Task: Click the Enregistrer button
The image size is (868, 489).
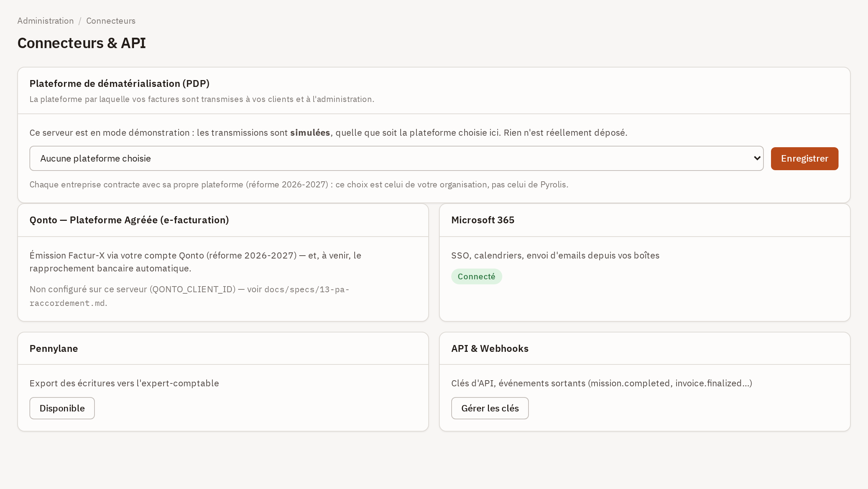Action: click(804, 158)
